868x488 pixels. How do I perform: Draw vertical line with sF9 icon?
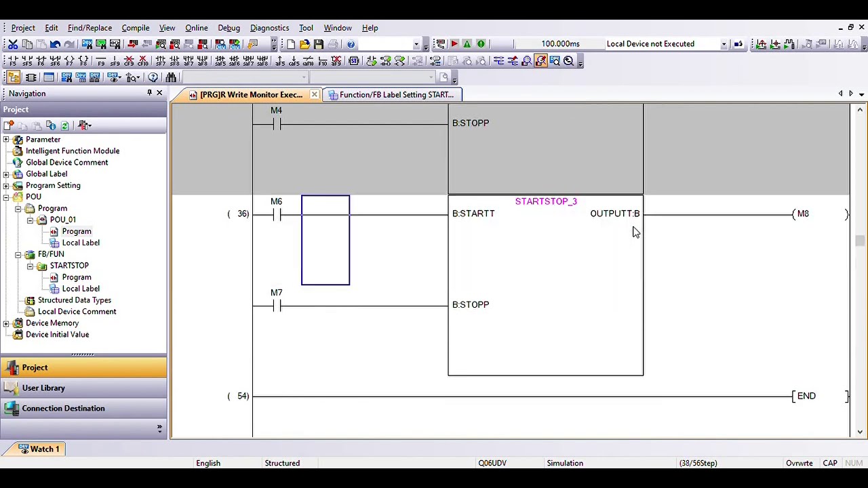(x=115, y=61)
